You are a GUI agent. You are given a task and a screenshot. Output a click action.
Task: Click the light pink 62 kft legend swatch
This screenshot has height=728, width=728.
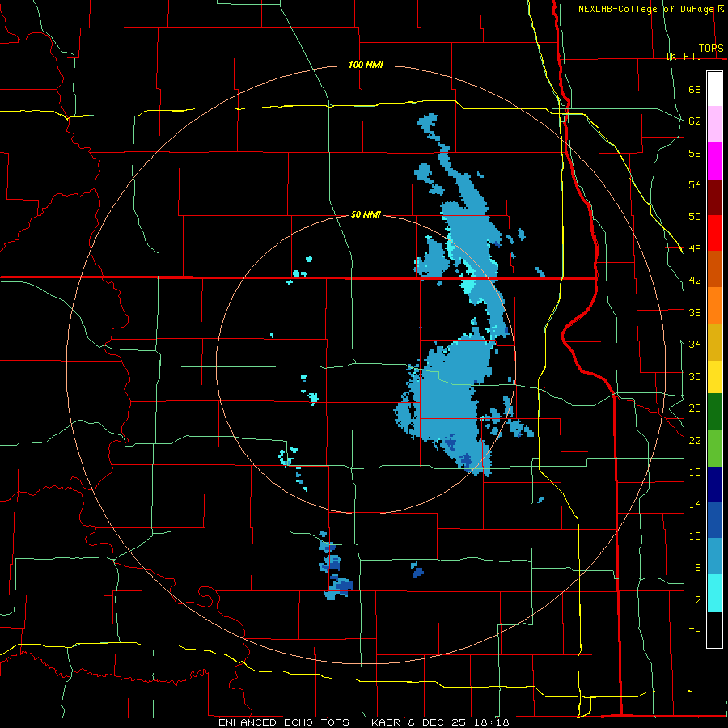[x=714, y=125]
